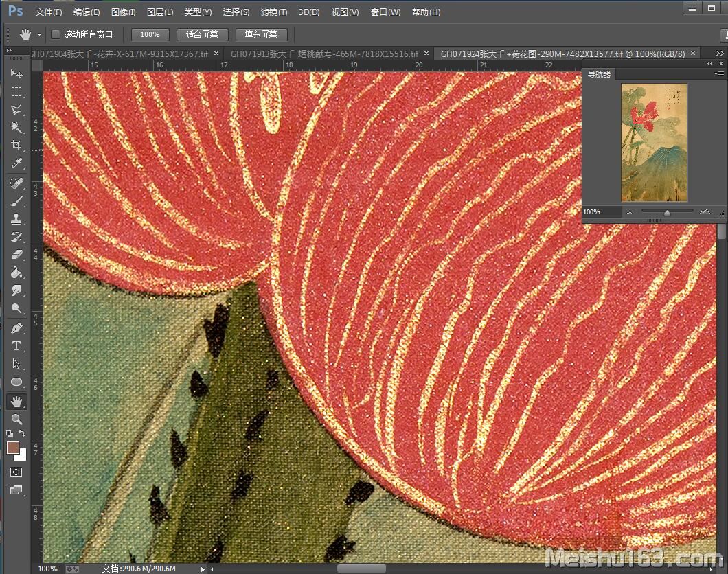Enable scroll all windows checkbox
This screenshot has height=574, width=728.
[x=56, y=34]
